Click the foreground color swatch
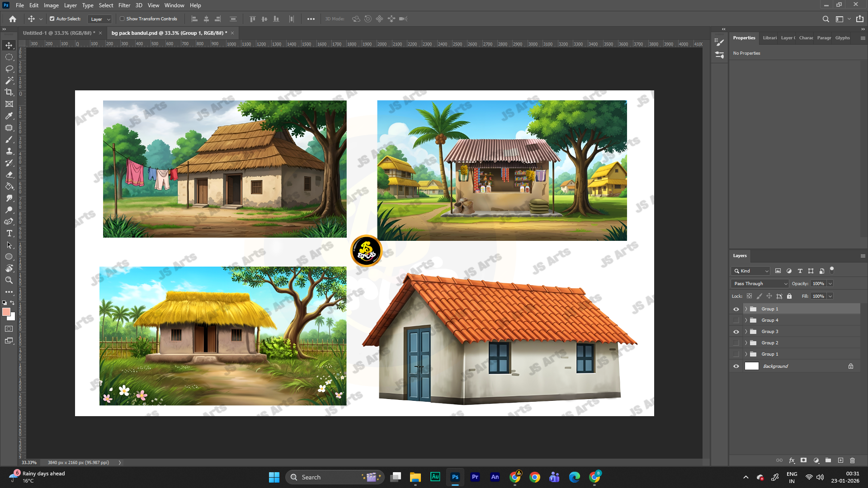 tap(6, 312)
